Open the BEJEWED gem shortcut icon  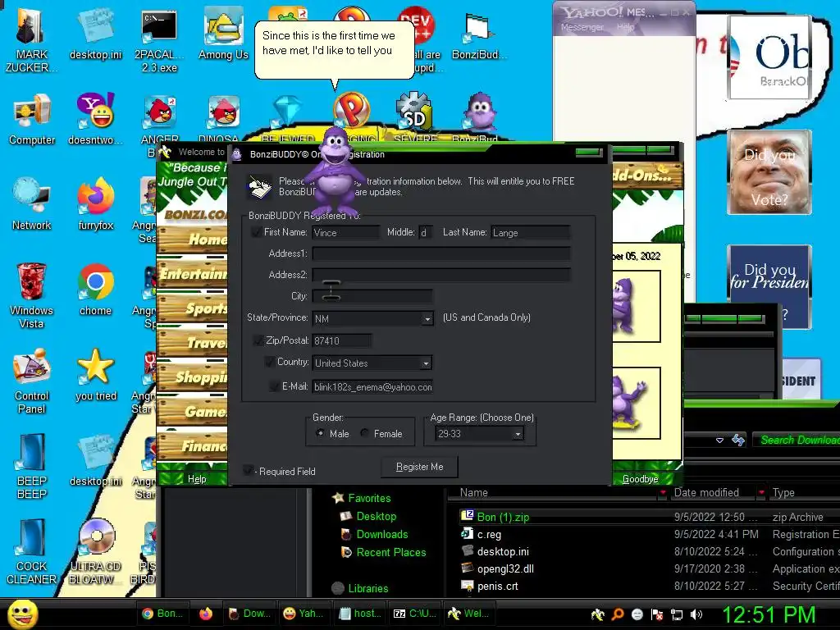click(x=287, y=119)
